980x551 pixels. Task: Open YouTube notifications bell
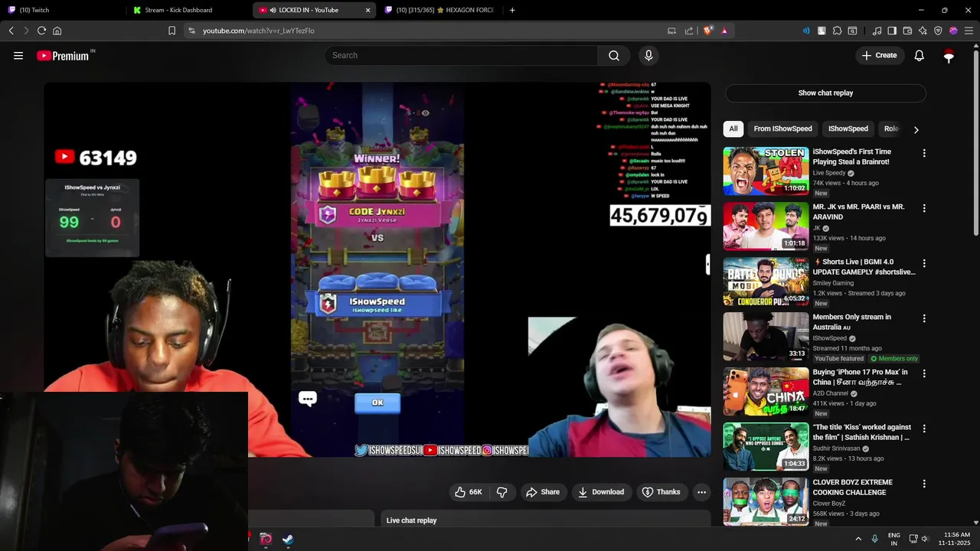click(x=919, y=55)
